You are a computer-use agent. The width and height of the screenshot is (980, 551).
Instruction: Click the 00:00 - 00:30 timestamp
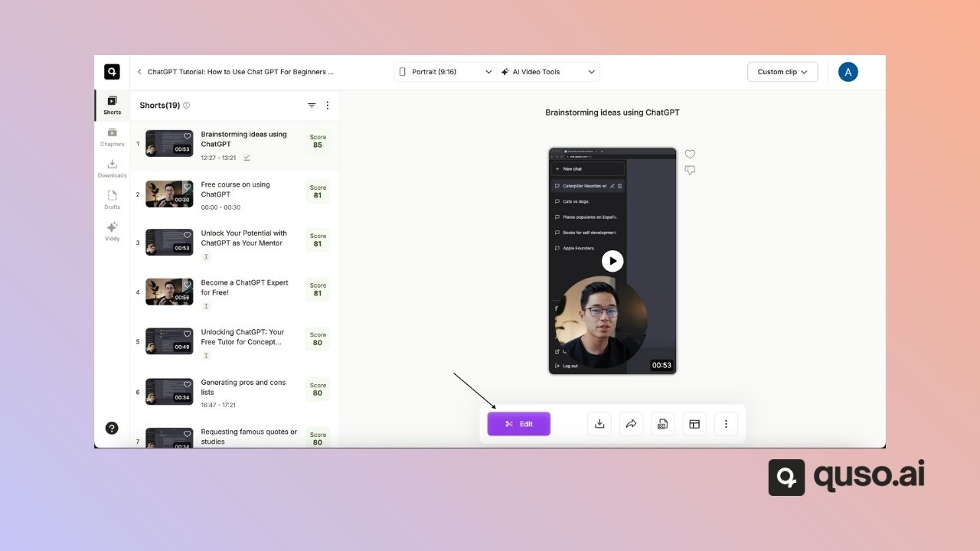pyautogui.click(x=220, y=207)
